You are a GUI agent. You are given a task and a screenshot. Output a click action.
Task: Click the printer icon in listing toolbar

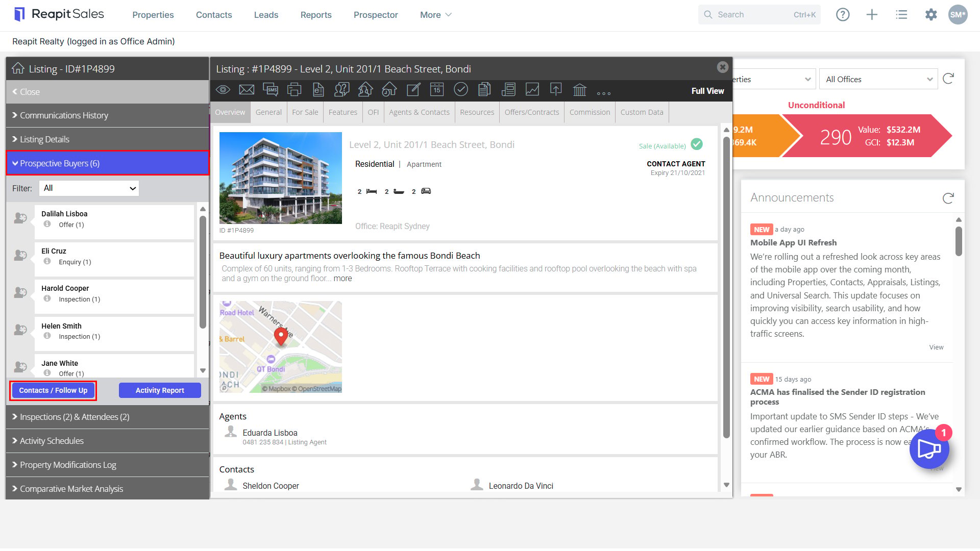pos(295,90)
